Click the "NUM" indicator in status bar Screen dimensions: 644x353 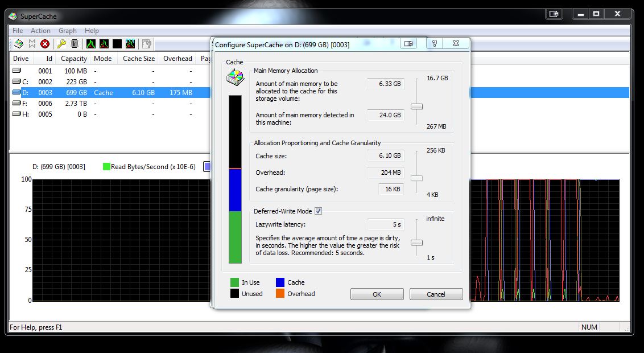tap(589, 327)
